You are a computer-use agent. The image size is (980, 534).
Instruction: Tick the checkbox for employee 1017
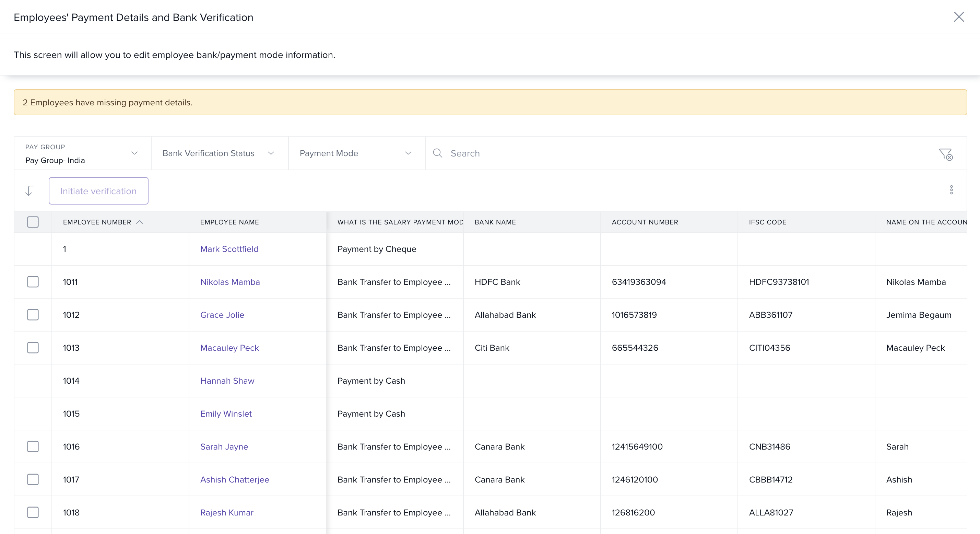tap(33, 479)
